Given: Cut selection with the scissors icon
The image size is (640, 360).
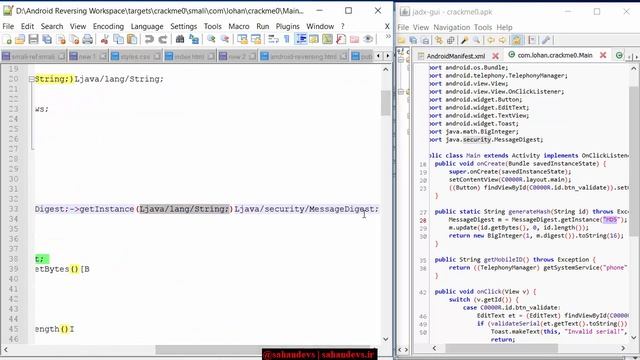Looking at the screenshot, I should tap(104, 39).
